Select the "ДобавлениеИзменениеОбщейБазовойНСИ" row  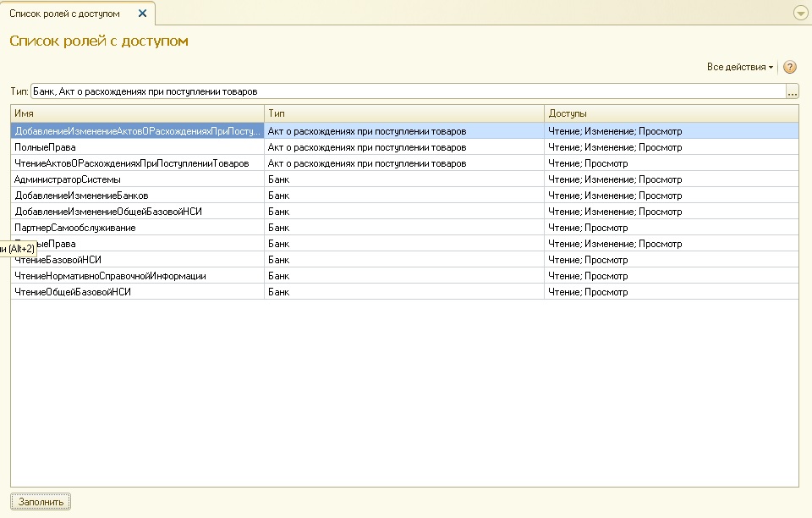[404, 212]
